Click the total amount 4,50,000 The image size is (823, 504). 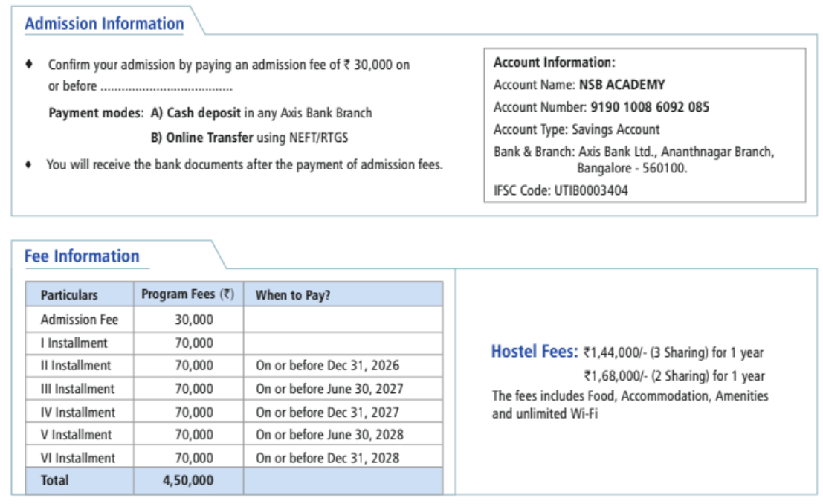(188, 481)
